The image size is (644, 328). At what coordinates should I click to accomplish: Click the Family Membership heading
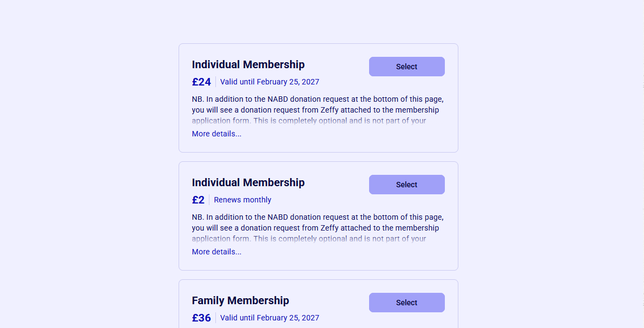point(240,300)
